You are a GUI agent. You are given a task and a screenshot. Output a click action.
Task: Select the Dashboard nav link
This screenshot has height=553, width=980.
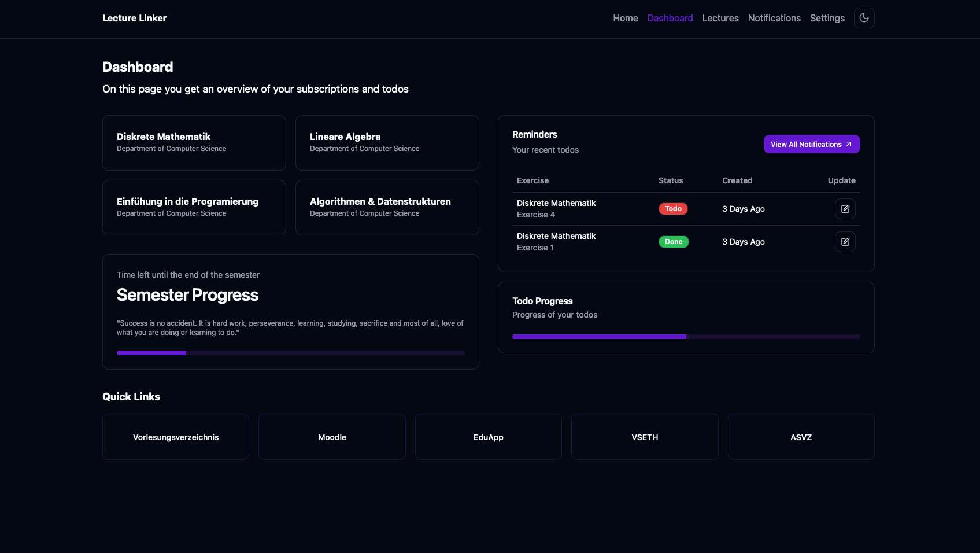pyautogui.click(x=670, y=18)
